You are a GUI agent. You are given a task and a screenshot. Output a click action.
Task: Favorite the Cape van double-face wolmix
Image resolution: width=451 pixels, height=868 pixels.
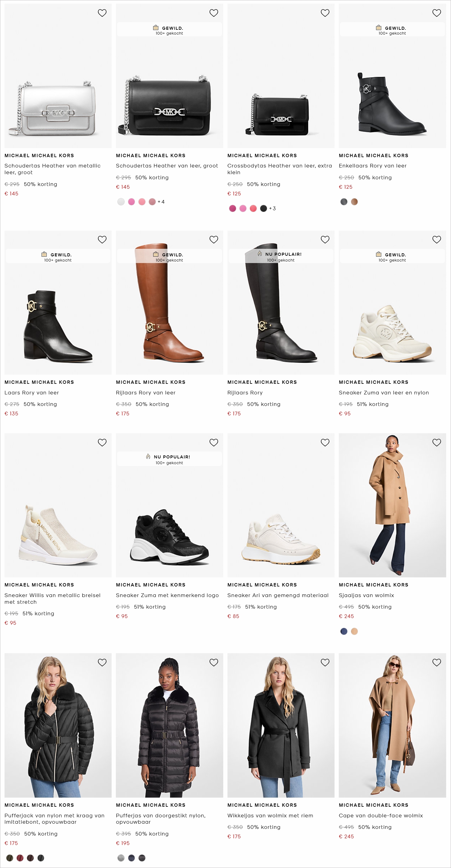436,663
